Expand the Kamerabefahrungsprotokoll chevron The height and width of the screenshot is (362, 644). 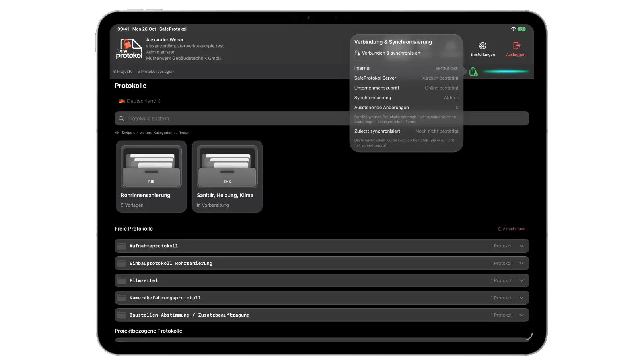521,298
